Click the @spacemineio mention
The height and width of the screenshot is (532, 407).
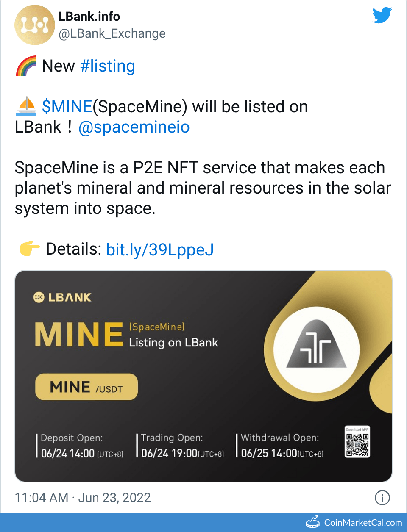(134, 127)
